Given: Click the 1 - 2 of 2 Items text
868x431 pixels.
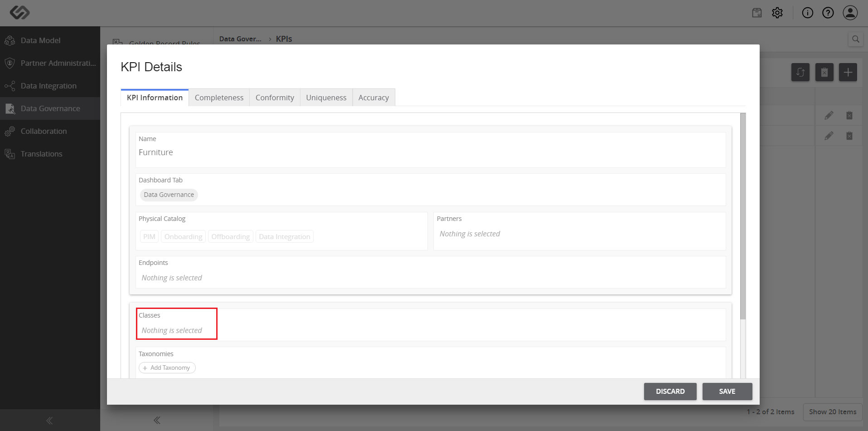Looking at the screenshot, I should (x=771, y=411).
